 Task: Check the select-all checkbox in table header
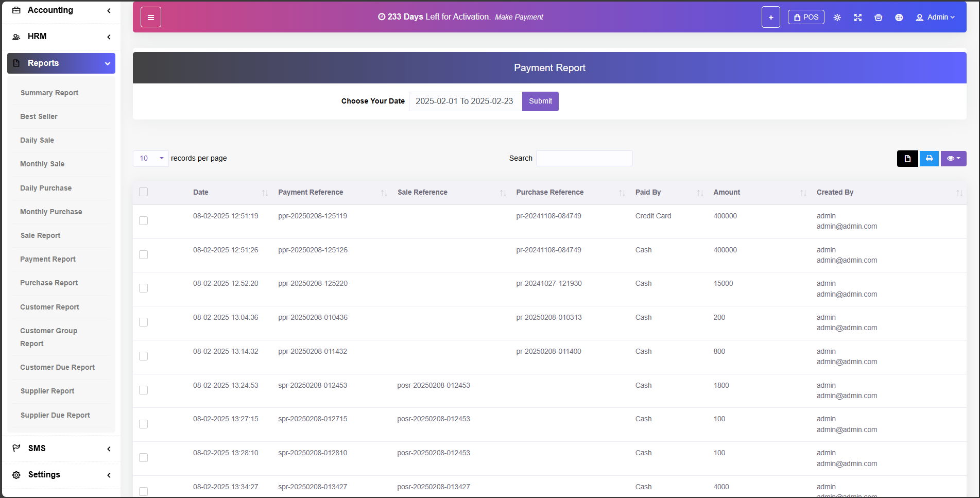click(143, 192)
